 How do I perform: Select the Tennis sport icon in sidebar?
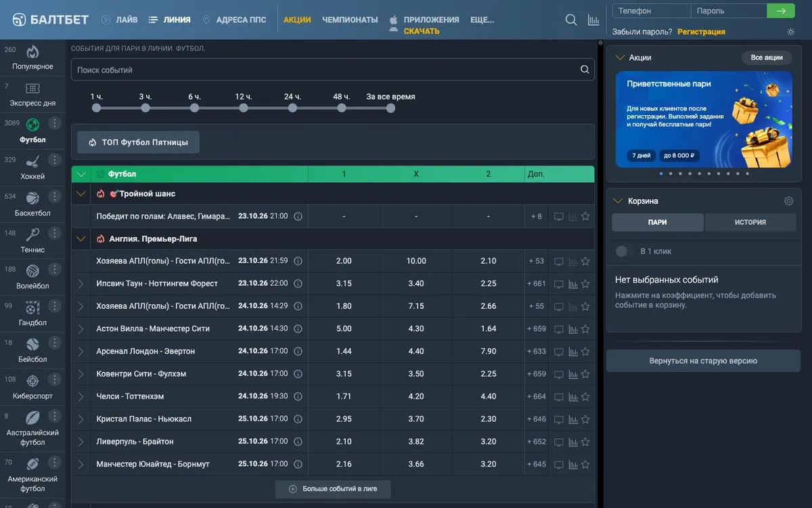(32, 234)
